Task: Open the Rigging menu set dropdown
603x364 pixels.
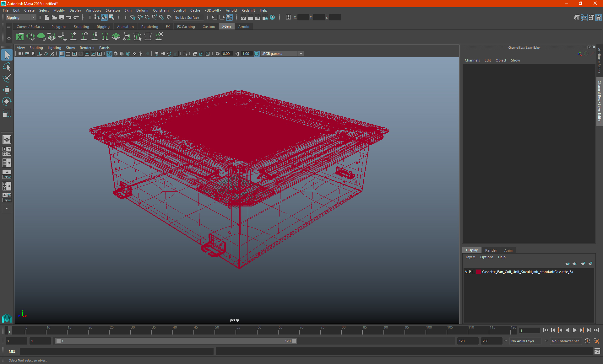Action: (21, 18)
